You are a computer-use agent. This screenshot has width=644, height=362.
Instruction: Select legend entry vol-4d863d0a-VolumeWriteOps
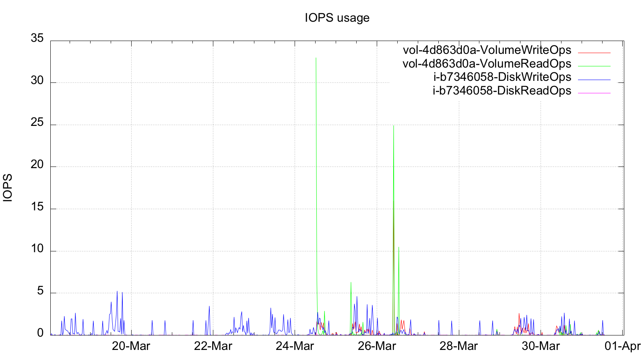pos(487,50)
